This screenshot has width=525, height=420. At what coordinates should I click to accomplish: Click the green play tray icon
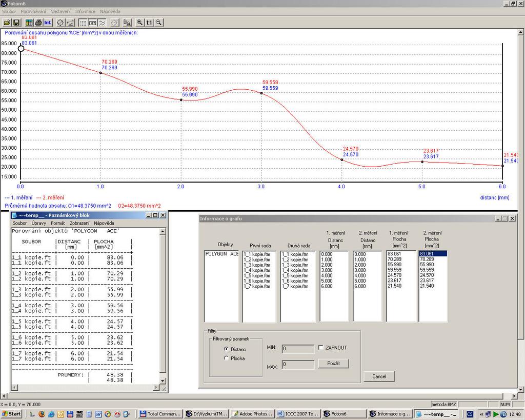[x=496, y=414]
